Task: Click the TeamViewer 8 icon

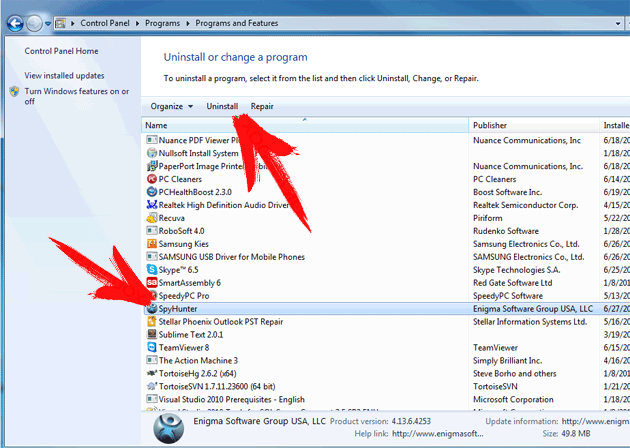Action: tap(151, 347)
